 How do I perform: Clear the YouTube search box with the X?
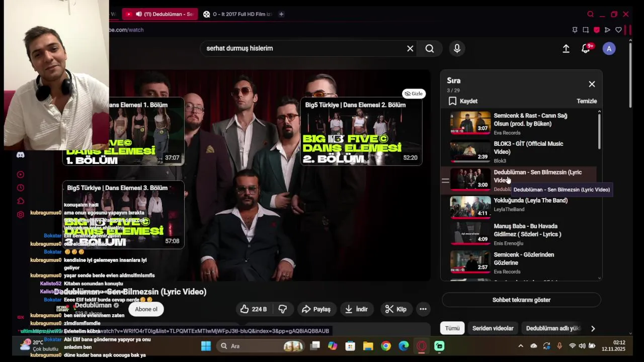410,48
